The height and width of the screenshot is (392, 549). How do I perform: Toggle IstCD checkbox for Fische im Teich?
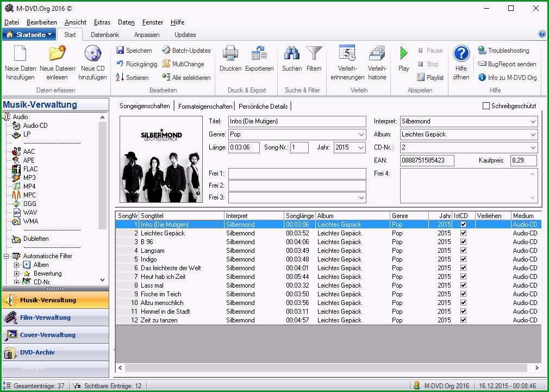(463, 294)
